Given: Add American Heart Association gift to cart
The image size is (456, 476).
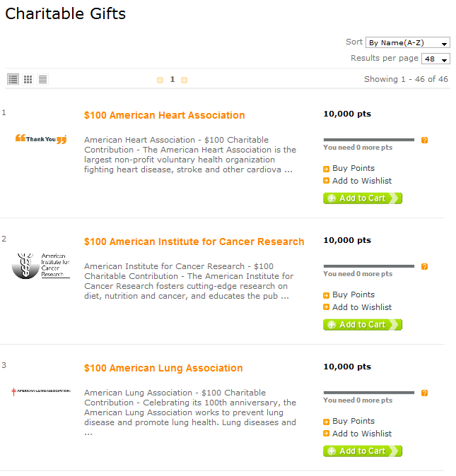Looking at the screenshot, I should tap(363, 198).
